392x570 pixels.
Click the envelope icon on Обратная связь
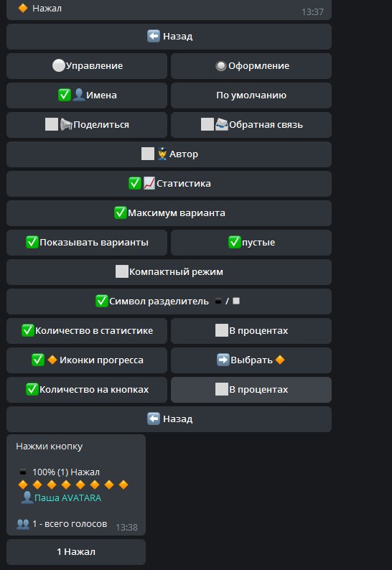point(221,124)
